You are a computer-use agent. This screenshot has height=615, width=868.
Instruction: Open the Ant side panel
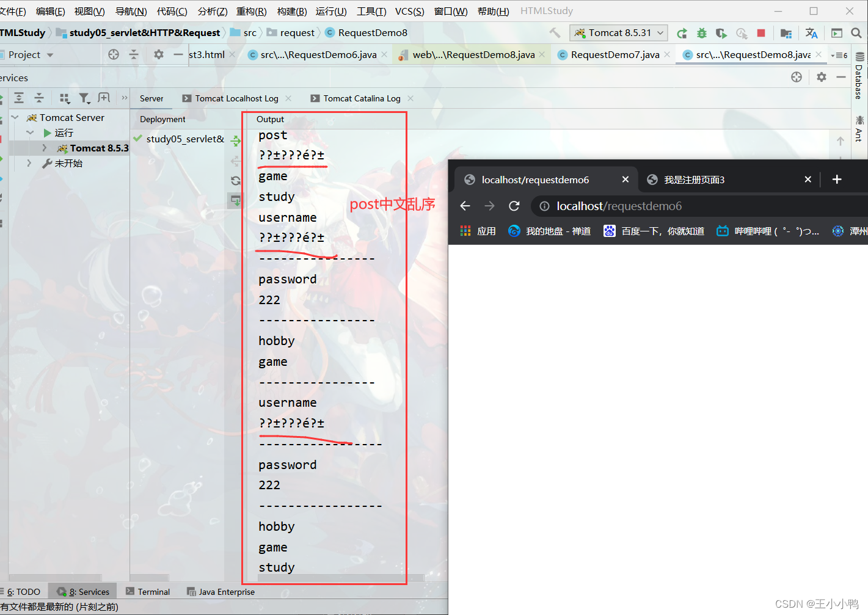[x=859, y=128]
